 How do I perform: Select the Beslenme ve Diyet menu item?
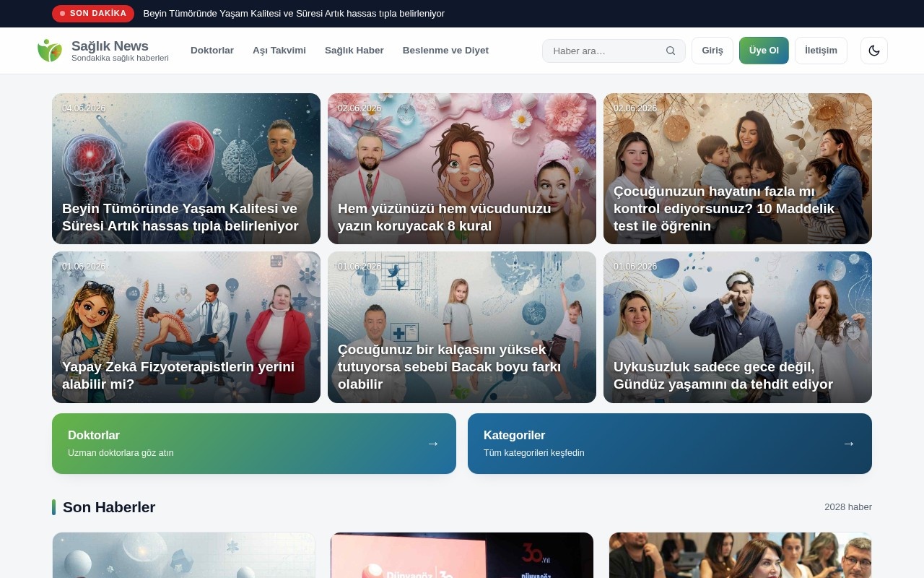(x=445, y=51)
